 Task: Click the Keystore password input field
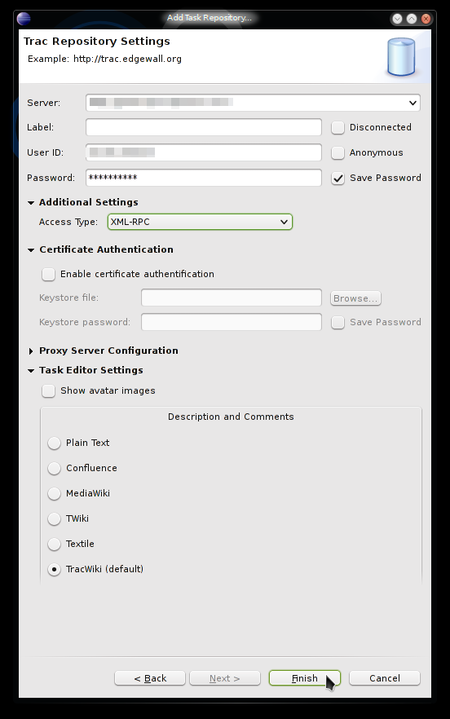tap(231, 322)
